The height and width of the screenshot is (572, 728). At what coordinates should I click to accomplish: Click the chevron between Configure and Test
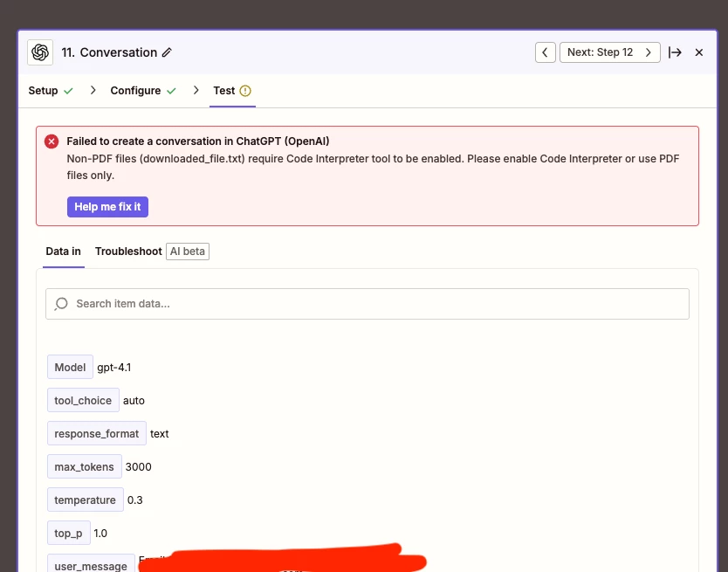(196, 90)
